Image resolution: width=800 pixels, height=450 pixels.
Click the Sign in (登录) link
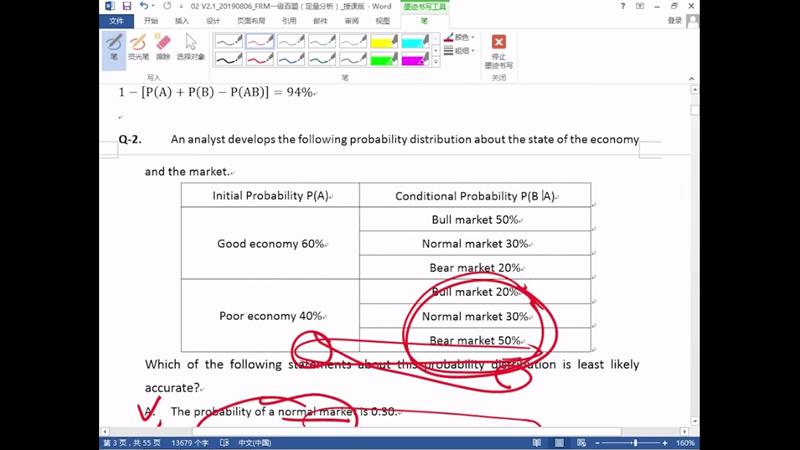[x=675, y=20]
